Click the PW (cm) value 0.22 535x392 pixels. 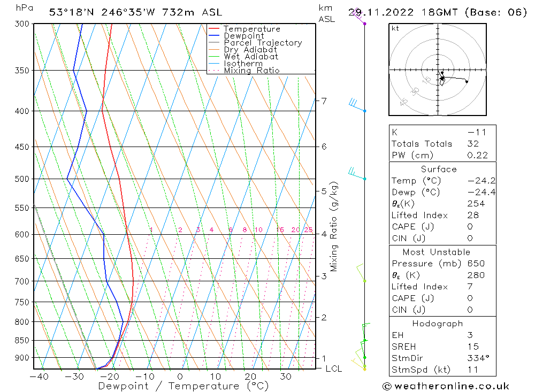click(x=477, y=155)
